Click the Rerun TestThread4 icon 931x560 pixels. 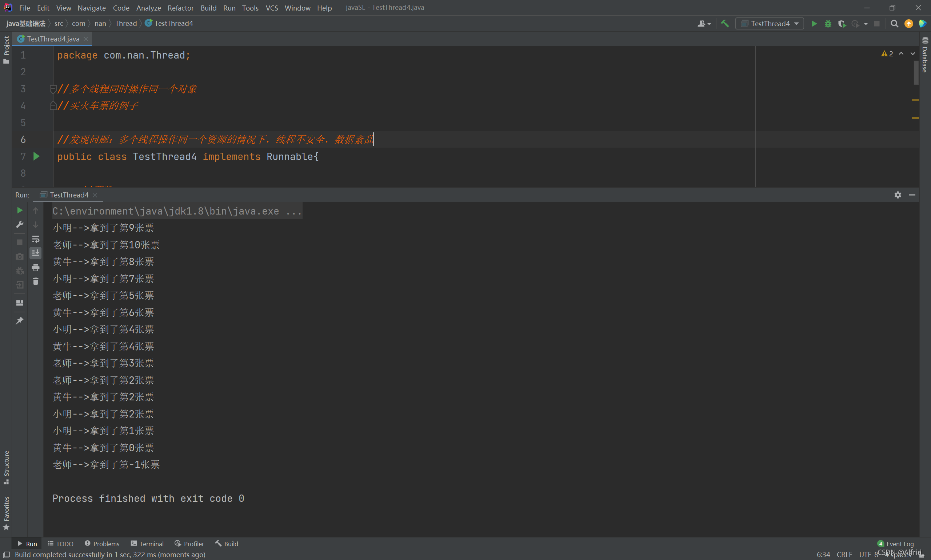pyautogui.click(x=19, y=211)
